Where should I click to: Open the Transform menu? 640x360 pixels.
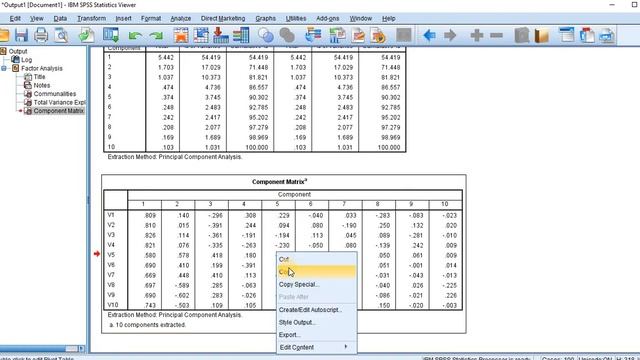pos(91,18)
